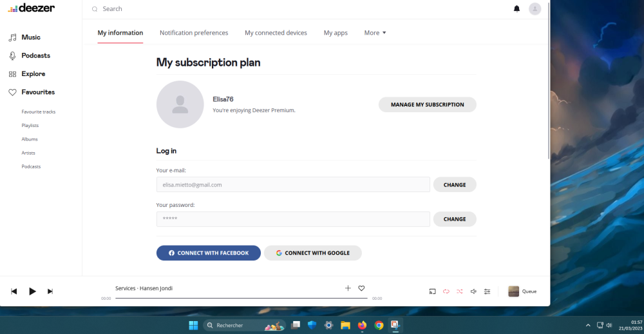Open the audio settings equalizer icon
644x334 pixels.
click(488, 291)
